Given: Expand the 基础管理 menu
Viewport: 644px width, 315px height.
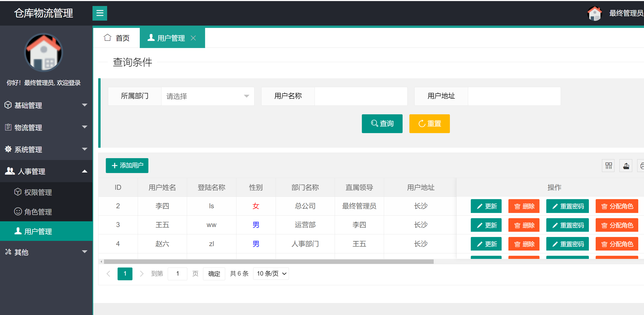Looking at the screenshot, I should 46,105.
